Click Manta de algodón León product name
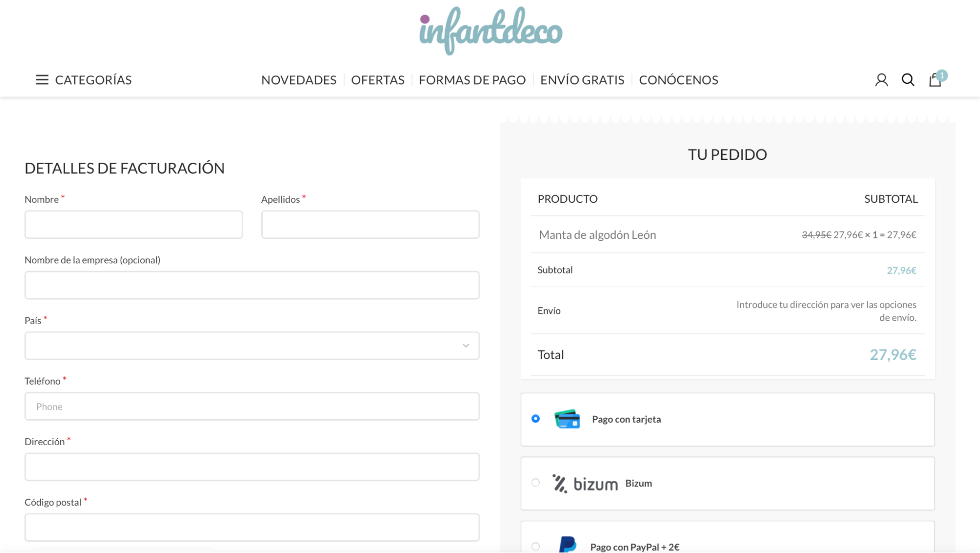This screenshot has height=553, width=980. [x=597, y=235]
